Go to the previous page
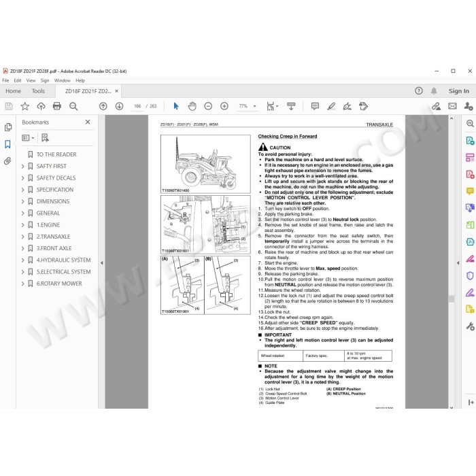The width and height of the screenshot is (476, 476). click(x=103, y=106)
